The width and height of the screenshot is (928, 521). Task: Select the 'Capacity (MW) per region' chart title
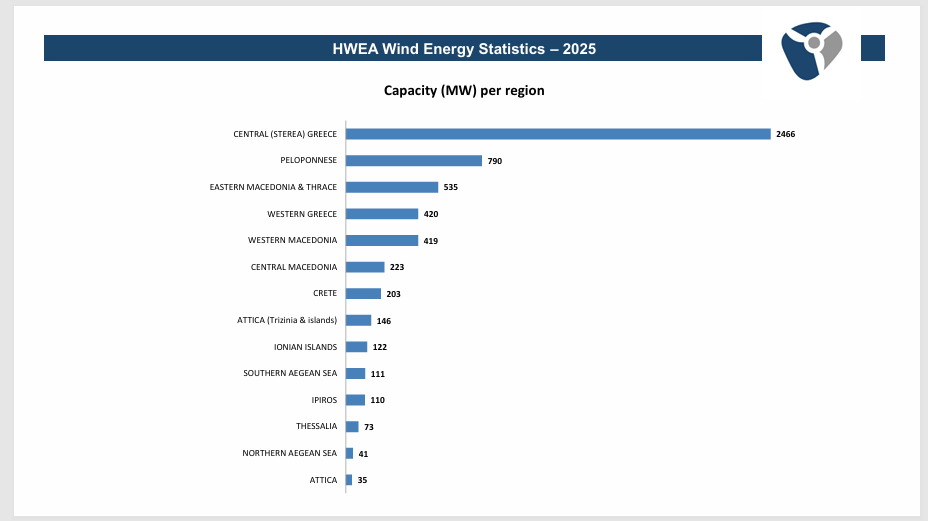coord(464,90)
